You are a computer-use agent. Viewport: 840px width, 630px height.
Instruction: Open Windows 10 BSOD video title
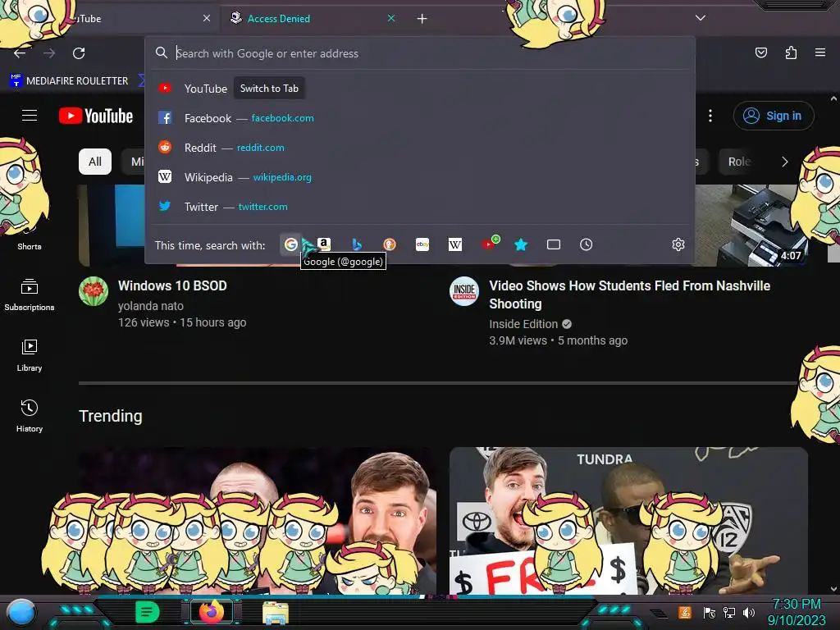tap(172, 285)
